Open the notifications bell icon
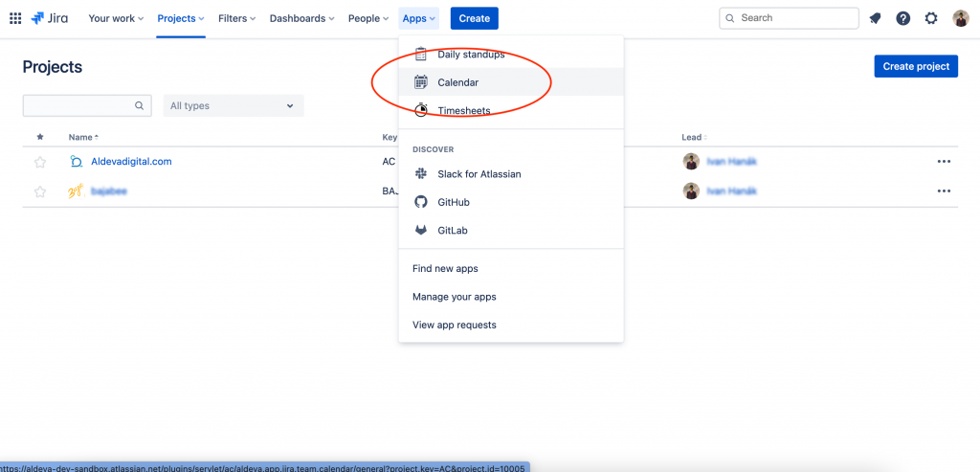 click(x=875, y=18)
